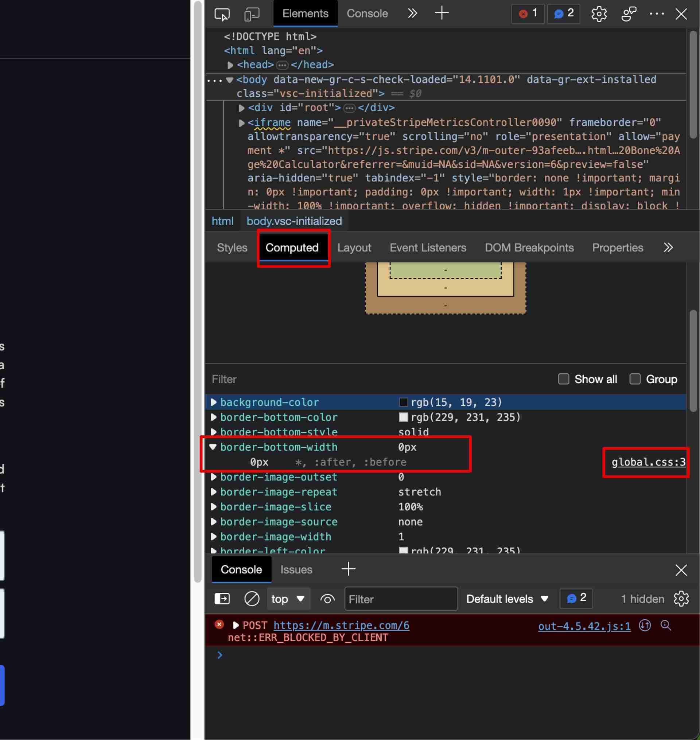Collapse border-bottom-width property
This screenshot has height=740, width=700.
click(x=213, y=447)
